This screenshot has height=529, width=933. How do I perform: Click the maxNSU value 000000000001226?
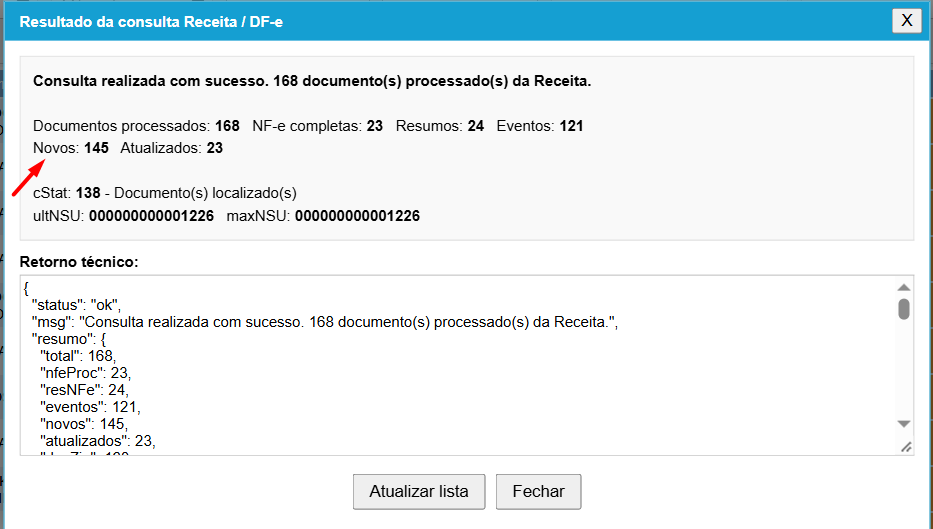(x=358, y=216)
